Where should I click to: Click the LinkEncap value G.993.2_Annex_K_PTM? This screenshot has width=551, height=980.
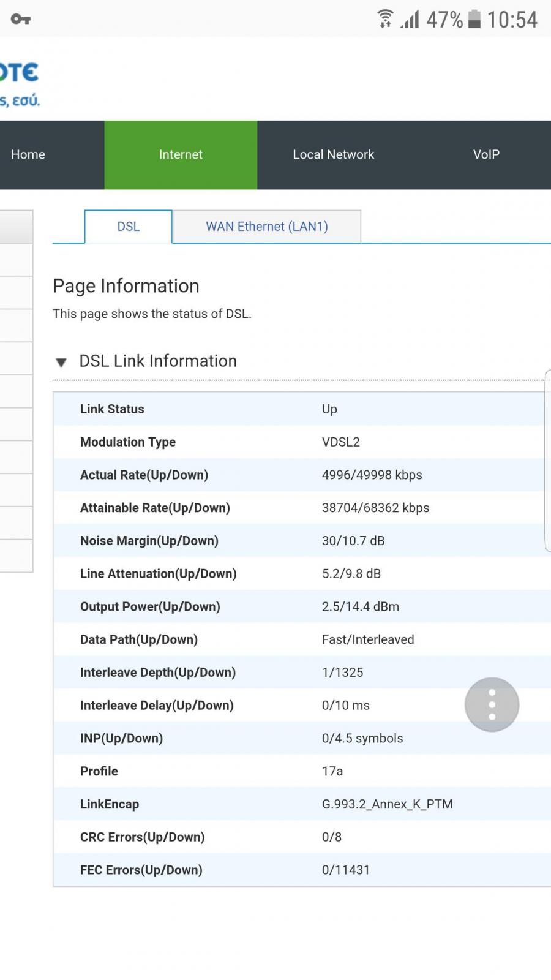tap(387, 804)
